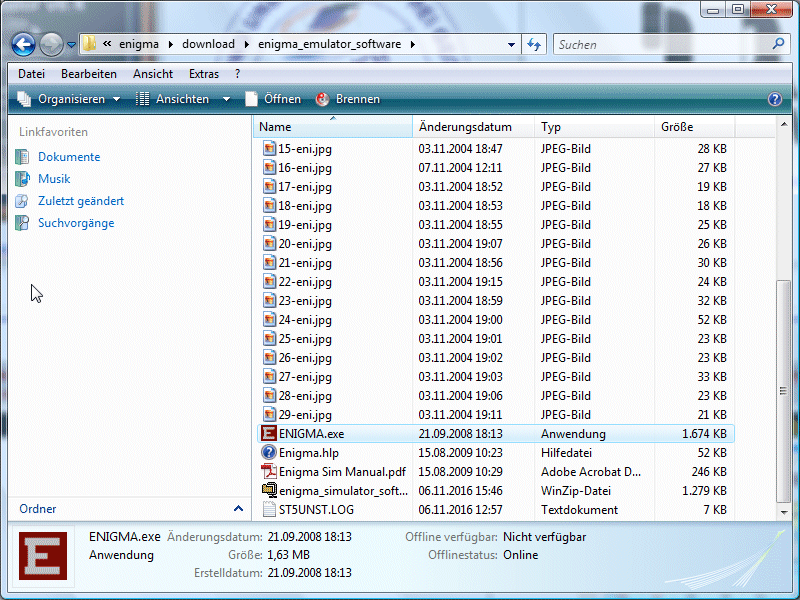The height and width of the screenshot is (600, 800).
Task: Click Öffnen in the toolbar
Action: (x=273, y=99)
